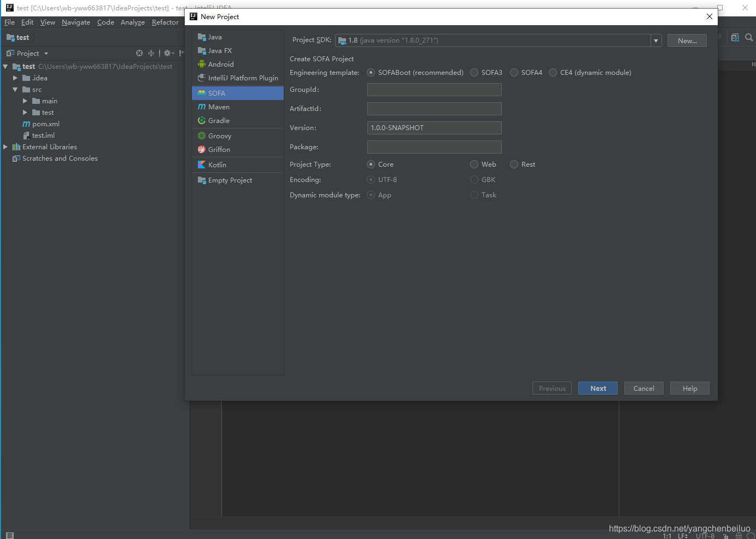Select SOFA3 engineering template radio

[x=474, y=73]
